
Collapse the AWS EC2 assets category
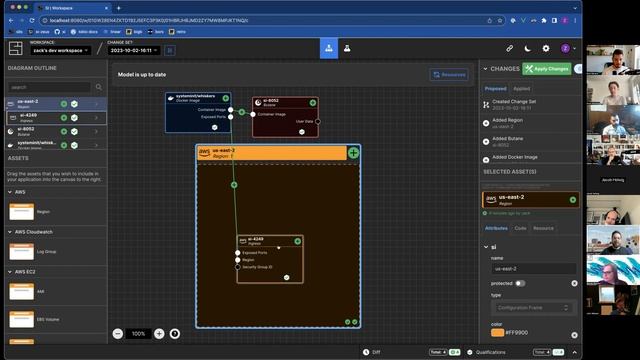(10, 272)
